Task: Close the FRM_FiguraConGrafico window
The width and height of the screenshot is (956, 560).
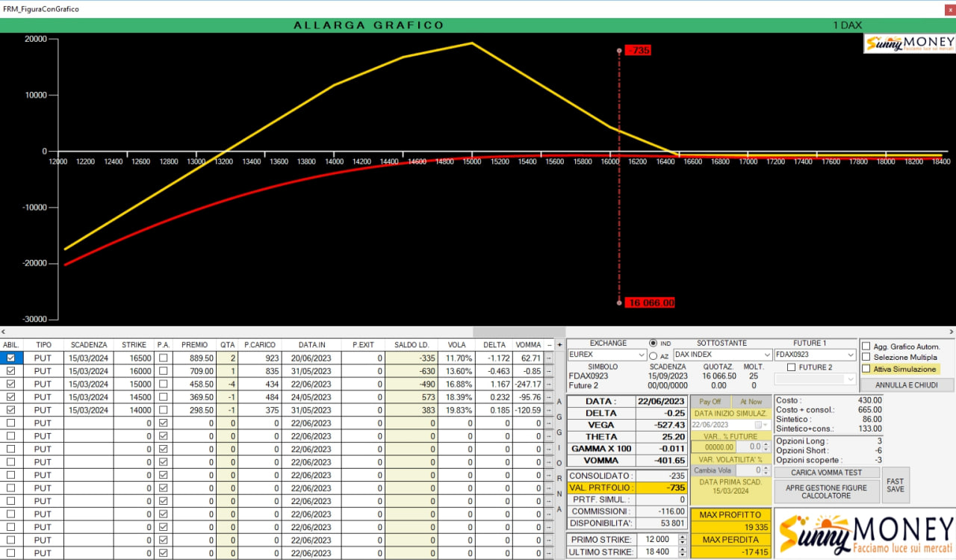Action: (x=949, y=9)
